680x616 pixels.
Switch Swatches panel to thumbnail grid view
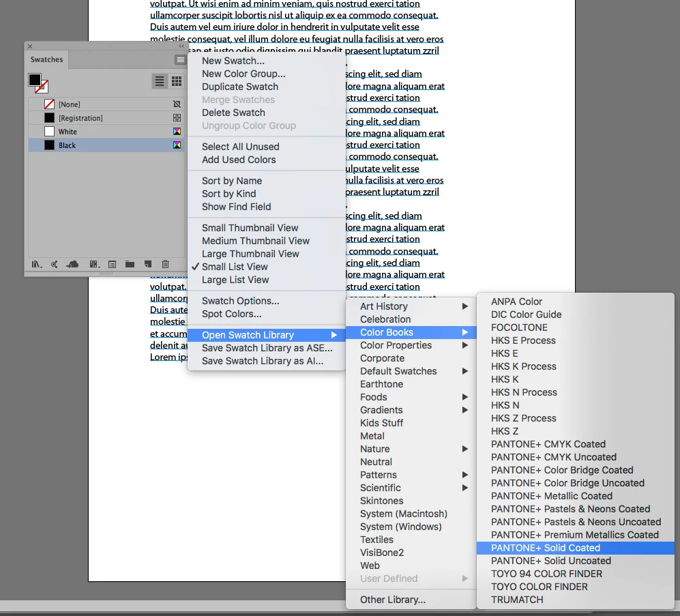pos(177,81)
